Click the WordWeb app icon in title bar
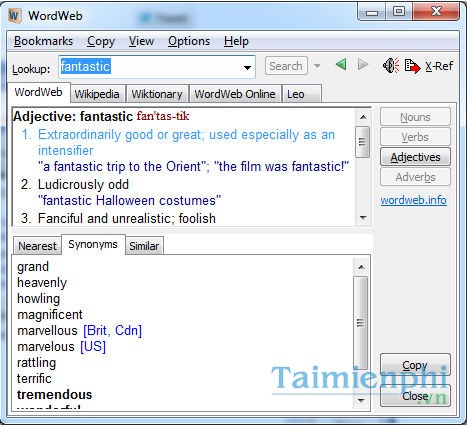 (14, 15)
